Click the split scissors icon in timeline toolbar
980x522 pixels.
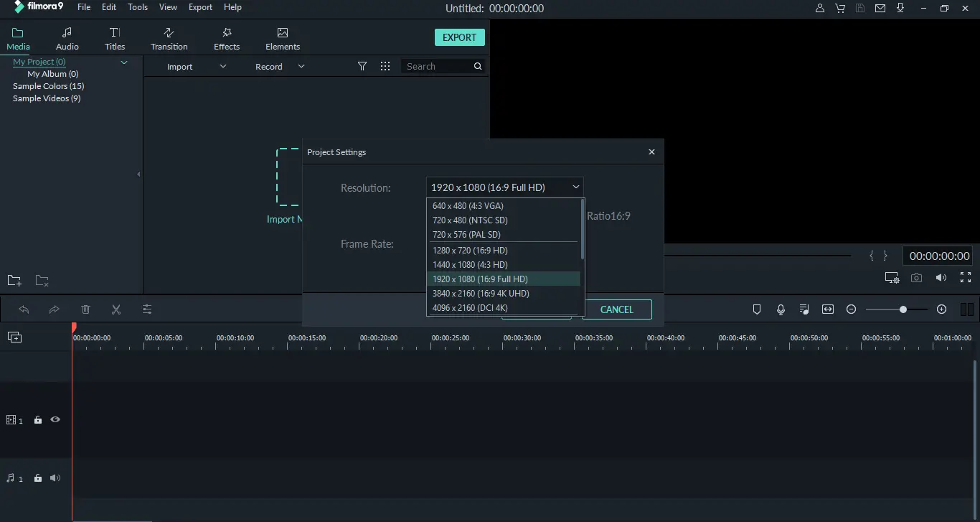(x=116, y=309)
